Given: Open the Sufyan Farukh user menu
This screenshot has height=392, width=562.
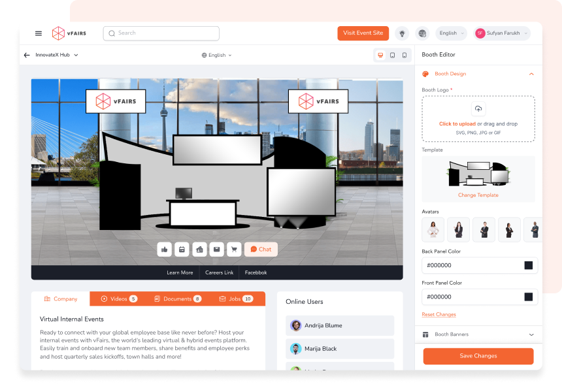Looking at the screenshot, I should (502, 33).
